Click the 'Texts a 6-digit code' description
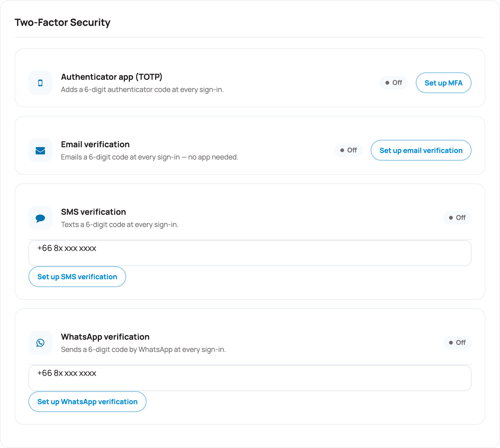This screenshot has height=448, width=500. tap(120, 225)
